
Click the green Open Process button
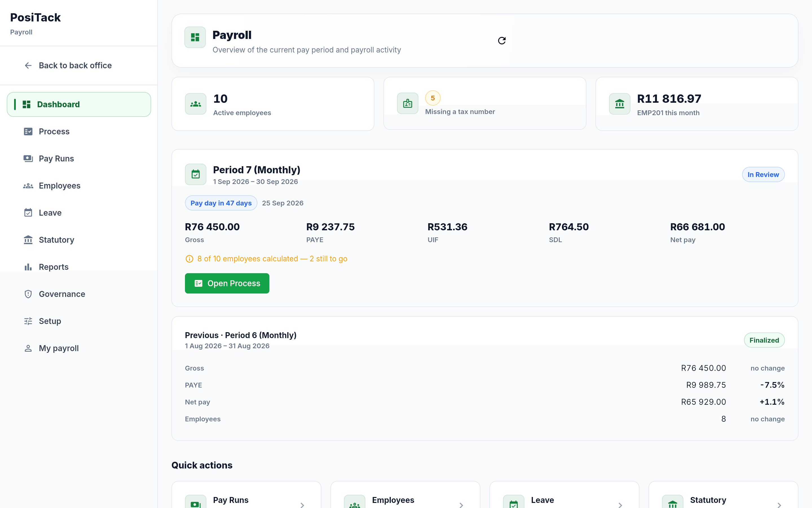[x=227, y=283]
